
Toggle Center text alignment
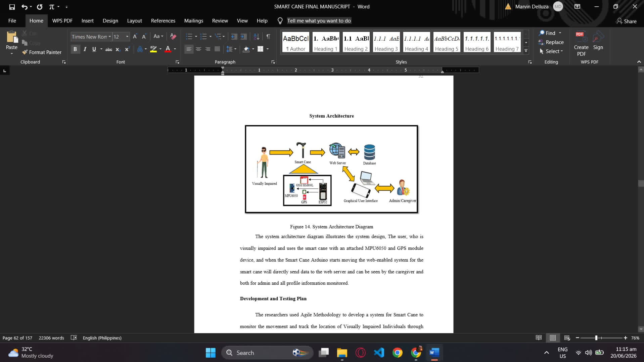(x=198, y=49)
